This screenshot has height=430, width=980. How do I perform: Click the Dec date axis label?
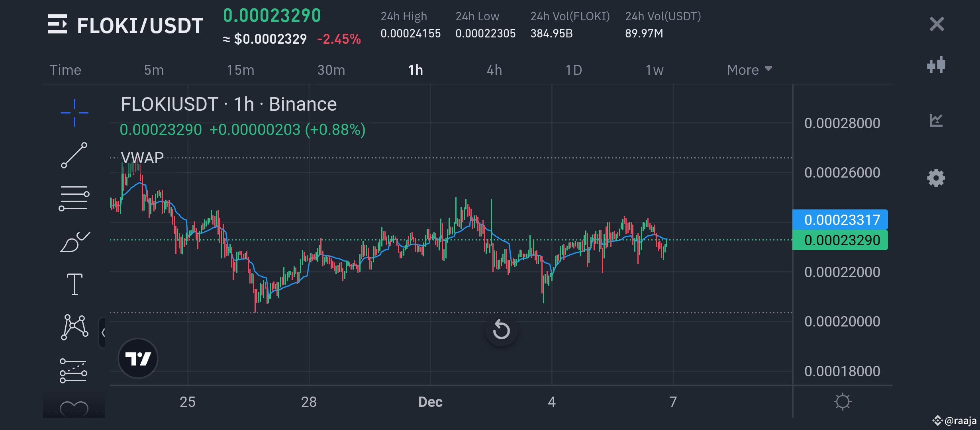[430, 402]
